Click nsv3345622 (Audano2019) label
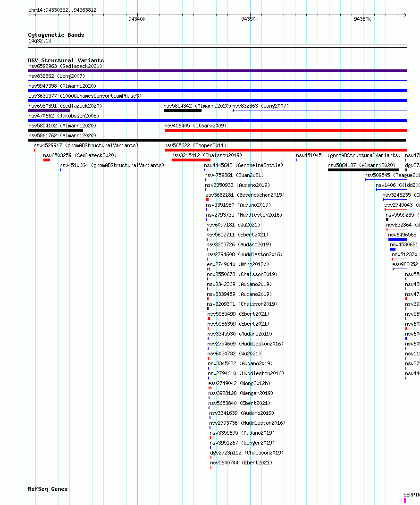 click(240, 363)
